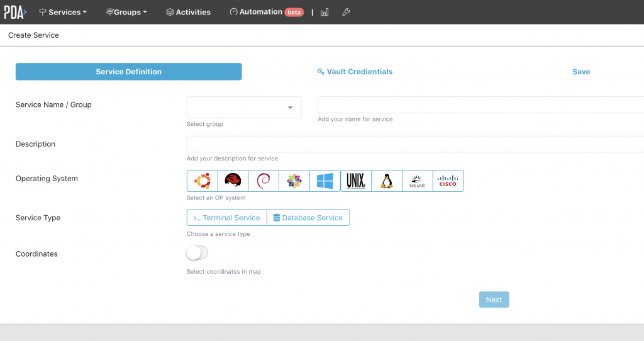Choose Red Hat operating system
Image resolution: width=644 pixels, height=341 pixels.
233,181
